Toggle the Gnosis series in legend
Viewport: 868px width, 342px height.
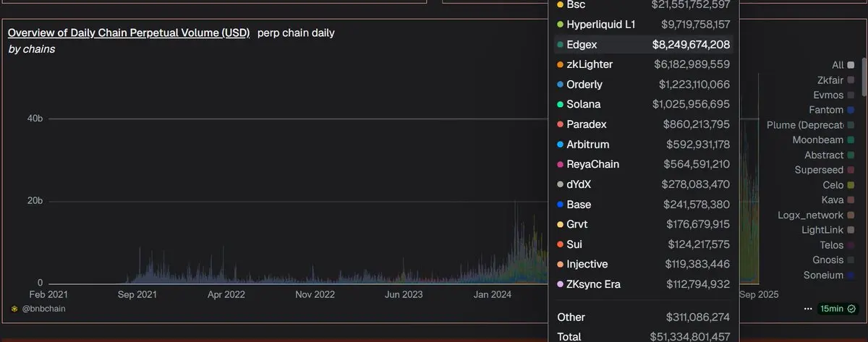[x=834, y=260]
